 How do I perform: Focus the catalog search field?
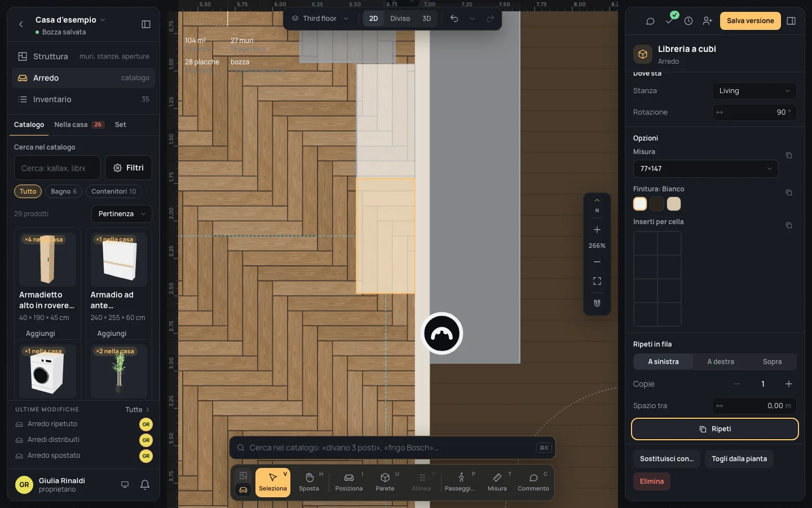tap(57, 168)
